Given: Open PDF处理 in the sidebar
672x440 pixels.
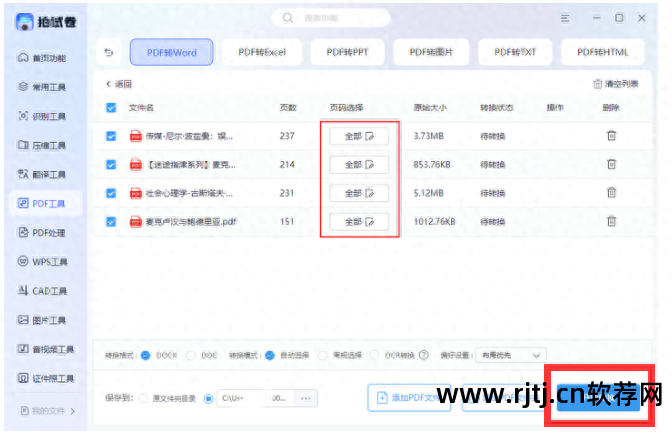Looking at the screenshot, I should point(42,233).
